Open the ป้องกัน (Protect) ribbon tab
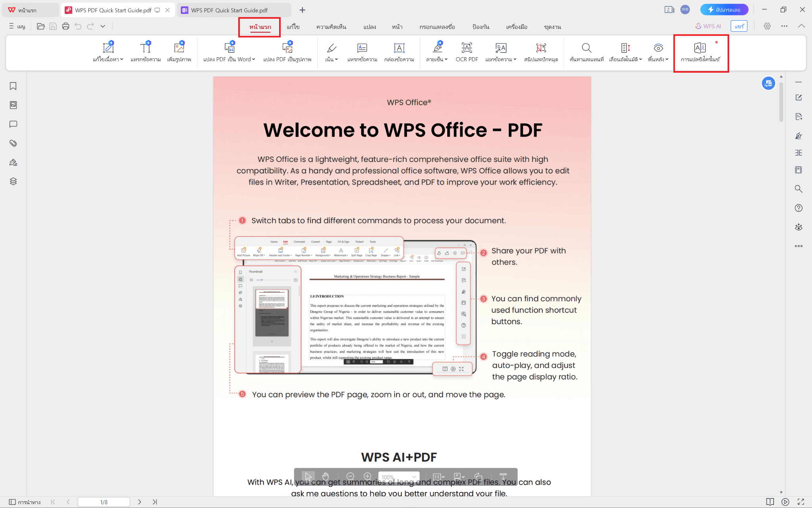 pyautogui.click(x=481, y=27)
